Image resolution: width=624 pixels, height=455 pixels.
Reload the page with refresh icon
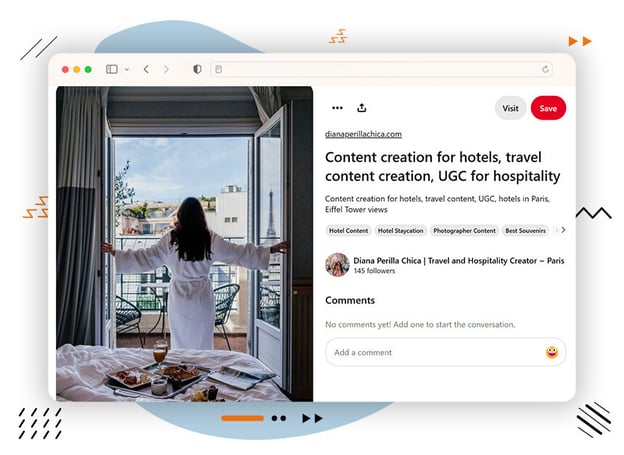(x=545, y=69)
